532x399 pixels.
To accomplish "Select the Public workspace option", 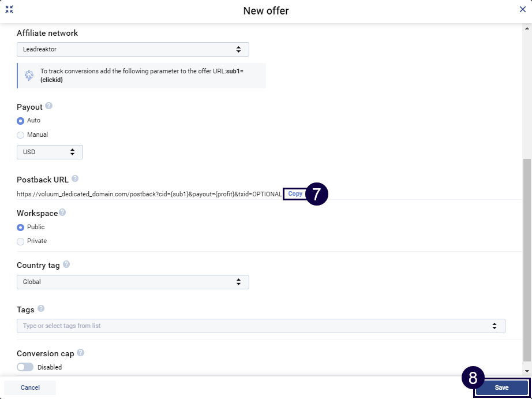I will click(21, 227).
